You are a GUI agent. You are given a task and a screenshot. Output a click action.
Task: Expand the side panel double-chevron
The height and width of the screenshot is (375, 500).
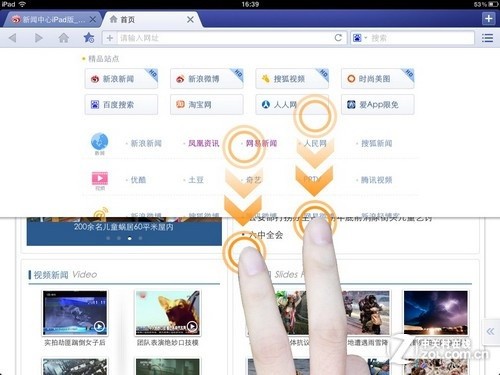(x=490, y=331)
